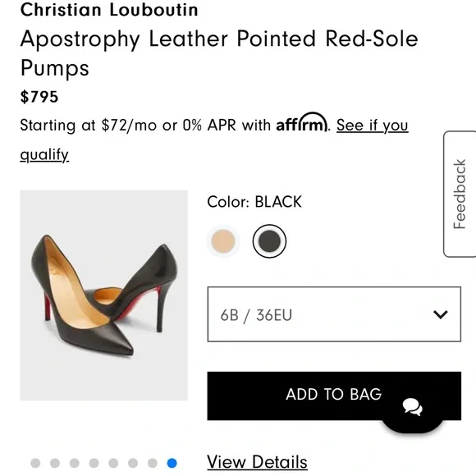
Task: Go to first image carousel dot
Action: coord(35,463)
